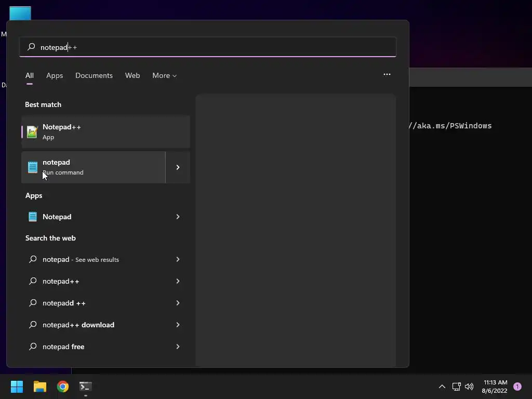
Task: Open File Explorer from the taskbar
Action: (x=39, y=387)
